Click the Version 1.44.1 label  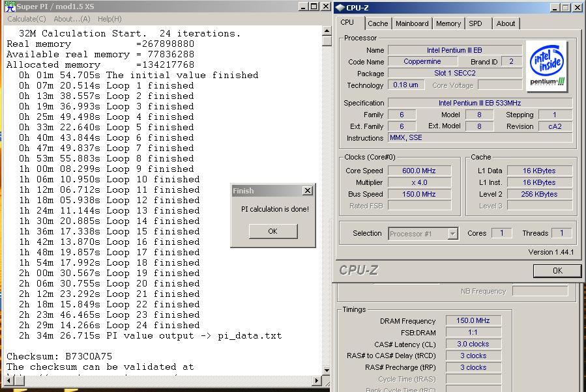coord(551,252)
